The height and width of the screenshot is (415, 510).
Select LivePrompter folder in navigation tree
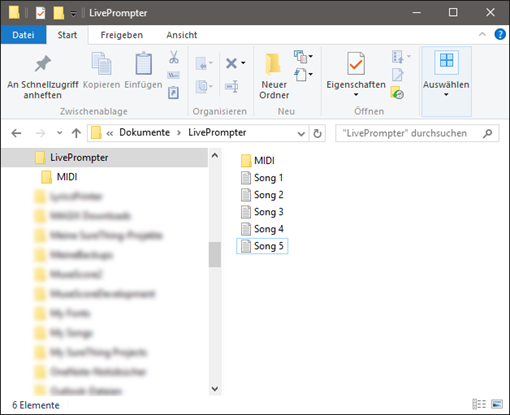click(x=104, y=157)
